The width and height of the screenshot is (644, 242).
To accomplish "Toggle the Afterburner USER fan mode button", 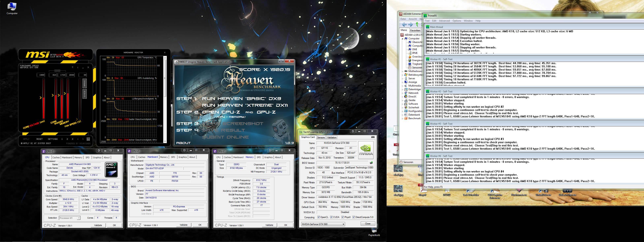I will (85, 83).
